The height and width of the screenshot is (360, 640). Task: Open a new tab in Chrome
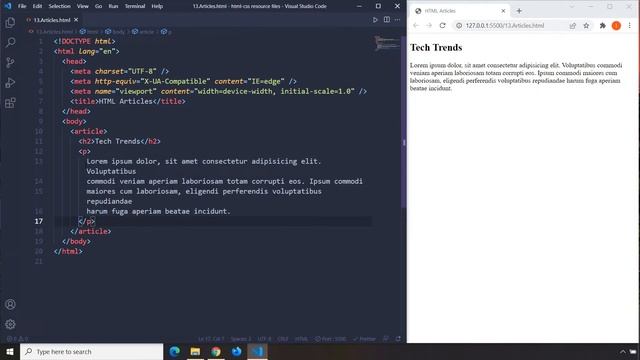point(519,11)
